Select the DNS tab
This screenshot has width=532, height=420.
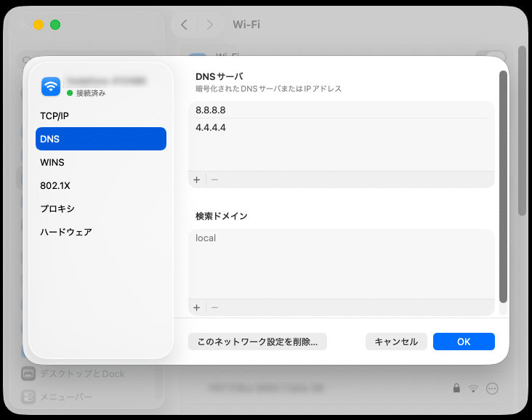pyautogui.click(x=101, y=139)
